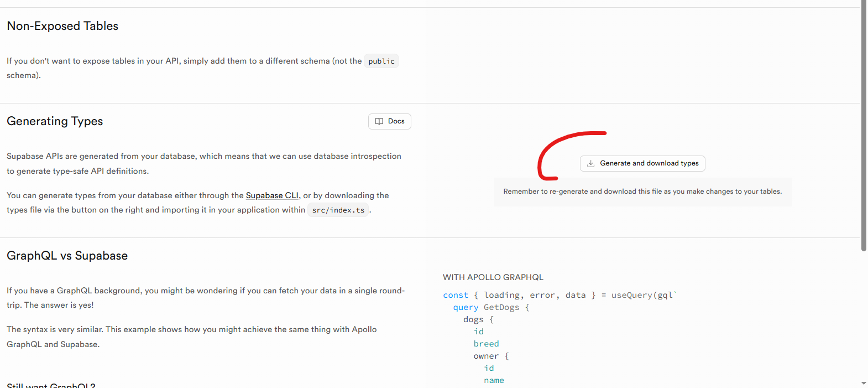Viewport: 868px width, 388px height.
Task: Click the book icon inside Docs button
Action: [x=379, y=121]
